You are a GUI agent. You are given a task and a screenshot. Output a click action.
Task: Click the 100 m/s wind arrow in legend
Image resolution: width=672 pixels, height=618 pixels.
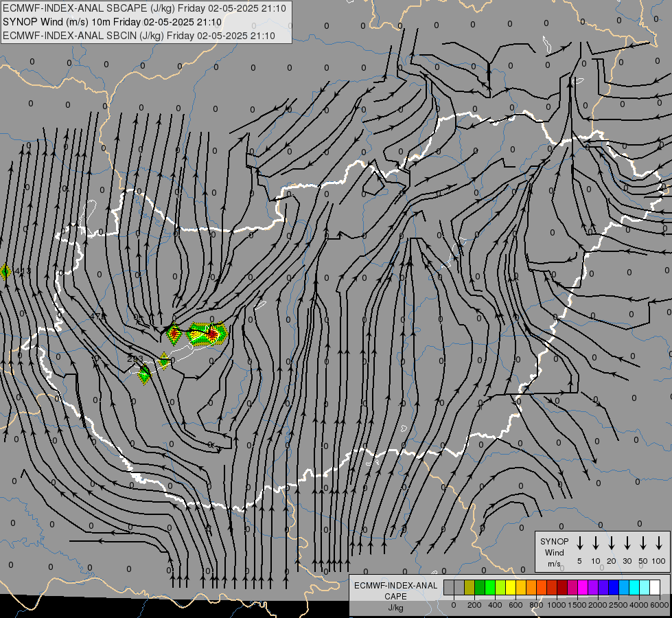[x=659, y=542]
